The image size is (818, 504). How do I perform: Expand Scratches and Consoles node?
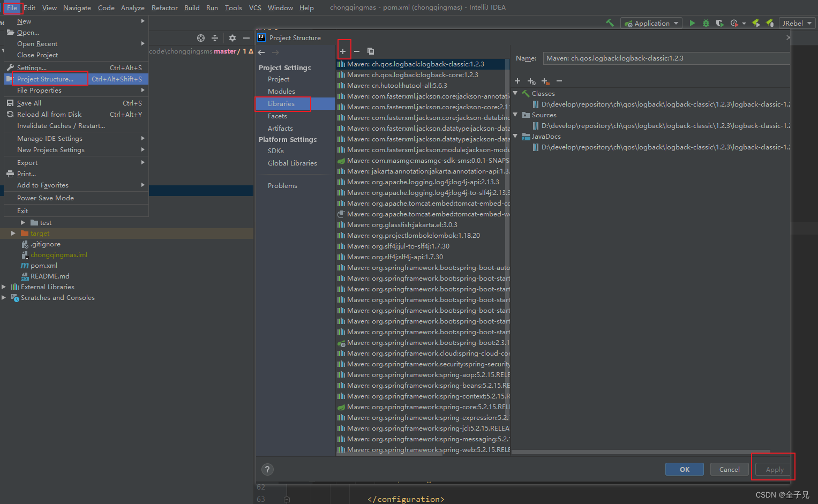point(4,298)
